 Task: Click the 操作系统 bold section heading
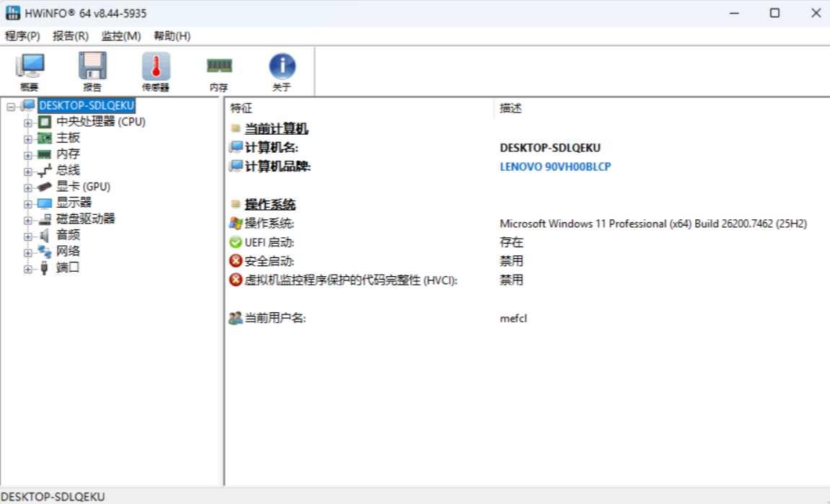[x=270, y=204]
